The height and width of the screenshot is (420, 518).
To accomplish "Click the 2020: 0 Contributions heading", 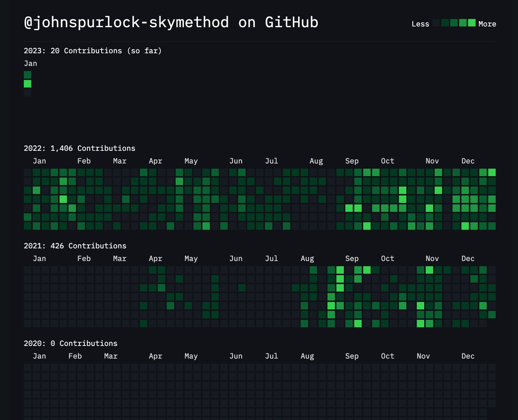I will 71,343.
